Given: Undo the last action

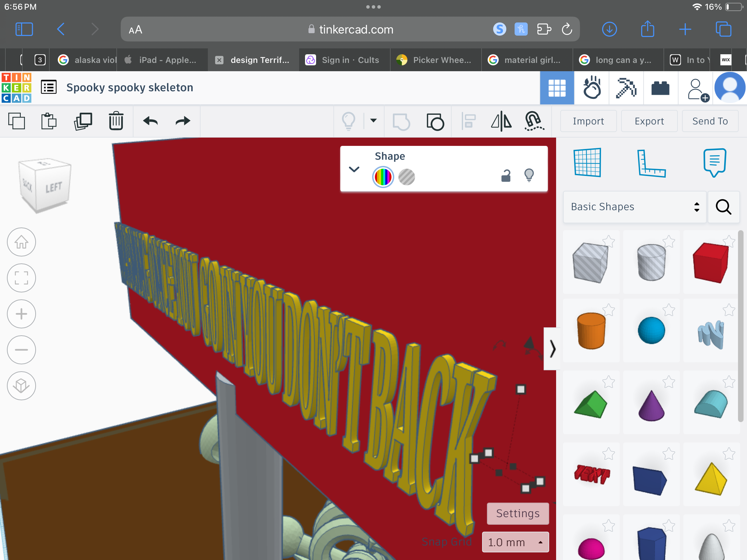Looking at the screenshot, I should [150, 121].
